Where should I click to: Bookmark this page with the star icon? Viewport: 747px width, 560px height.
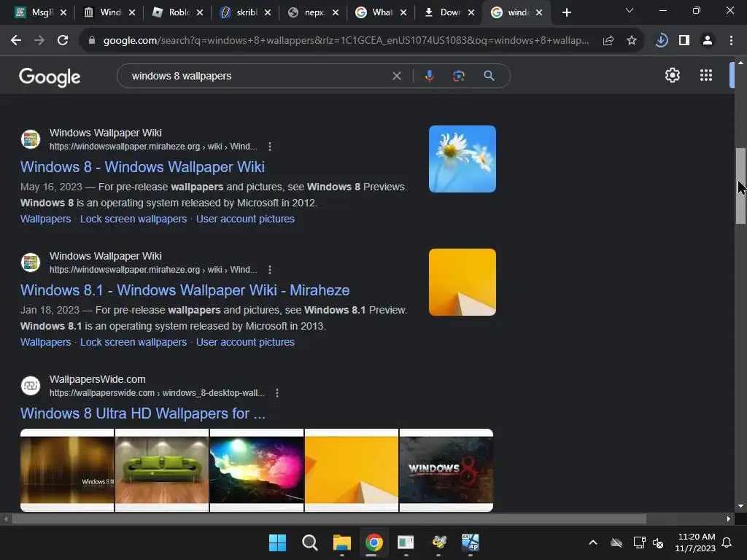click(x=632, y=41)
